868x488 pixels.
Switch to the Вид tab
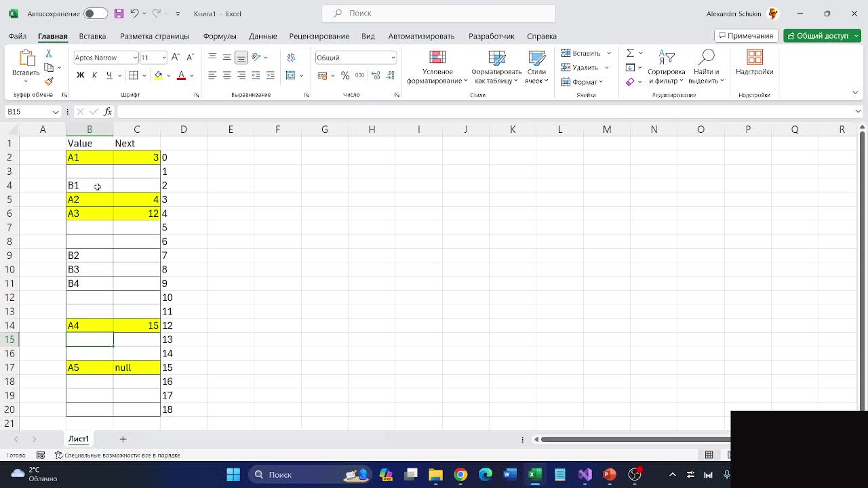(x=368, y=36)
